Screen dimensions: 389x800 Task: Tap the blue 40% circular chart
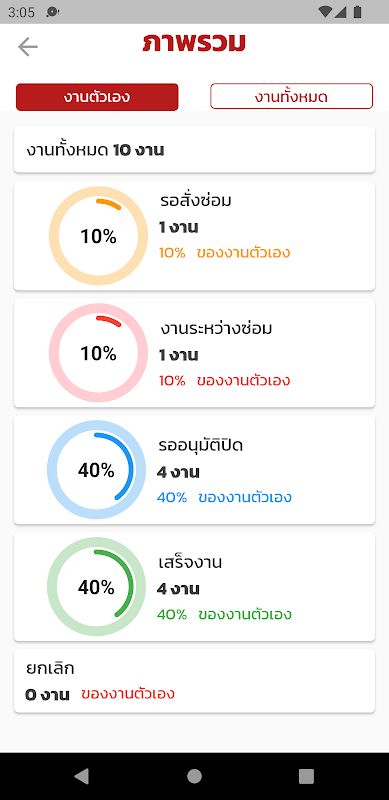tap(96, 470)
